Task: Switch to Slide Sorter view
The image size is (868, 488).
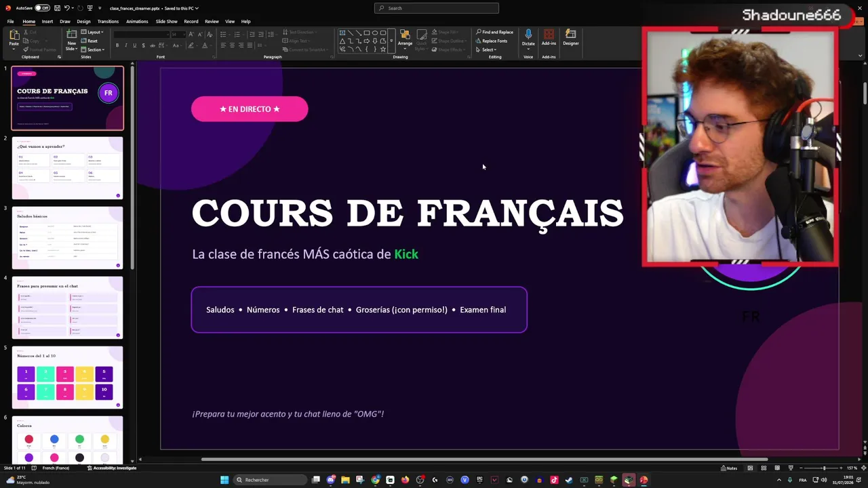Action: coord(764,468)
